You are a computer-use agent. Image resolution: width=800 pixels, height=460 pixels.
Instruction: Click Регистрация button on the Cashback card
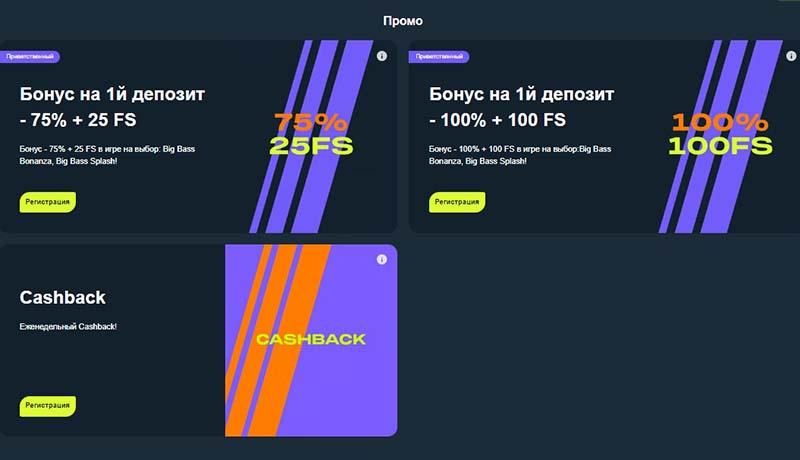(x=47, y=406)
